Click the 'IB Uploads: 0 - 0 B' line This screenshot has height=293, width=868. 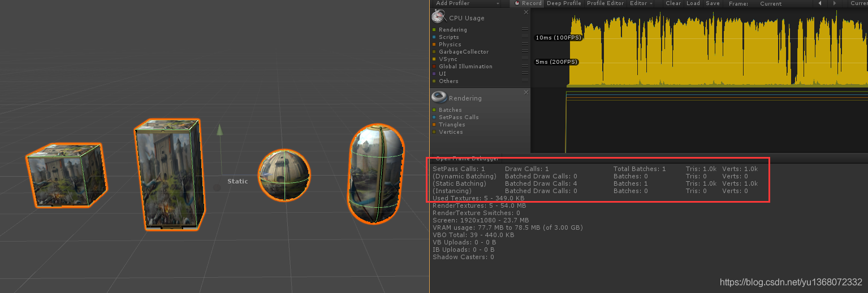[464, 250]
